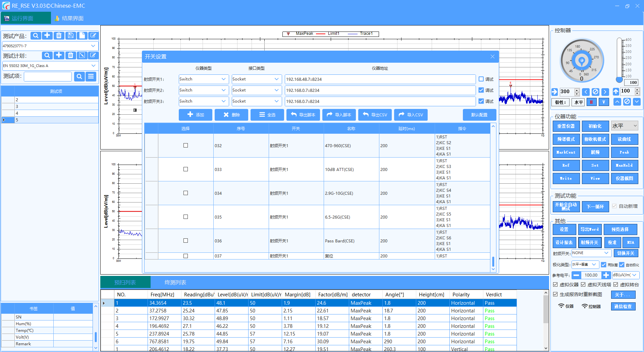Rotate turntable right with chevron icon
This screenshot has width=644, height=352.
click(605, 92)
